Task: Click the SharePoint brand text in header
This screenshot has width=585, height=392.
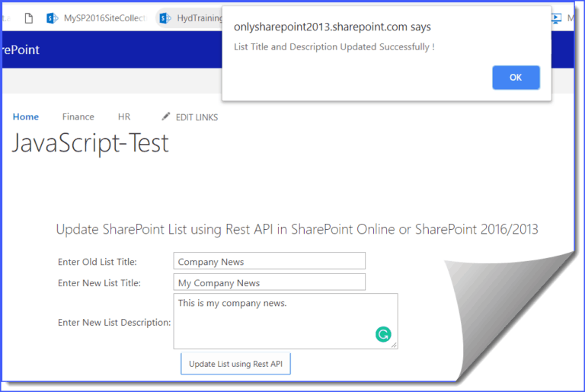Action: click(21, 49)
